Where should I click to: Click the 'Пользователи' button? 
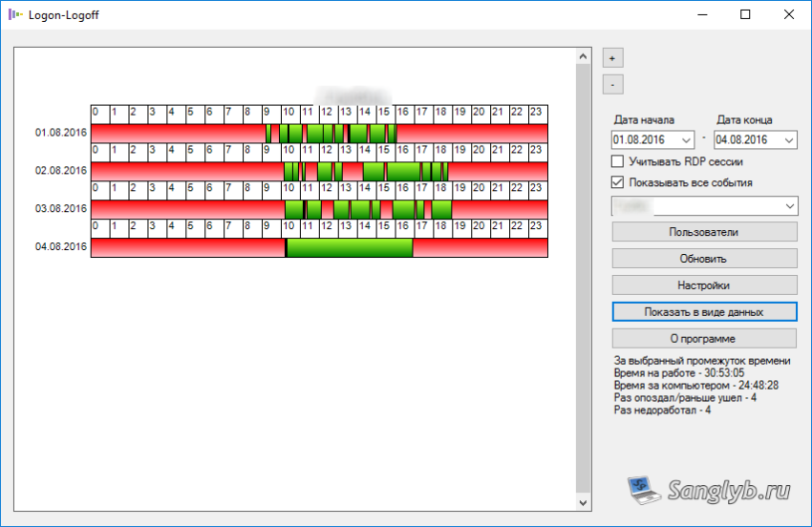point(704,232)
